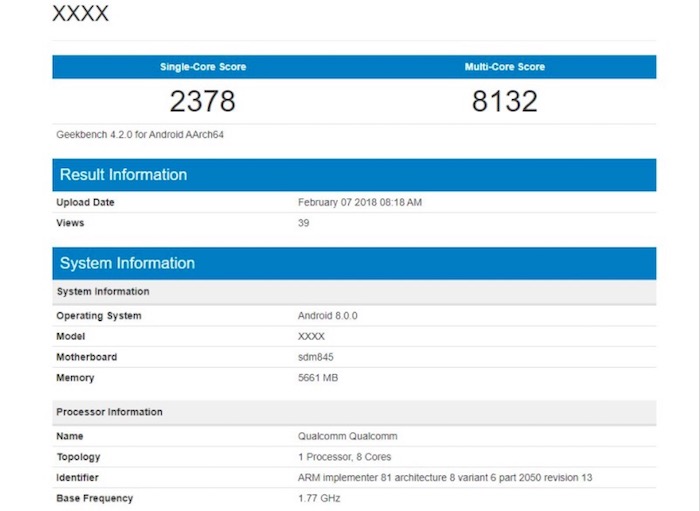This screenshot has width=700, height=511.
Task: Select the Geekbench 4.2.0 for Android AArch64 text
Action: click(x=140, y=135)
